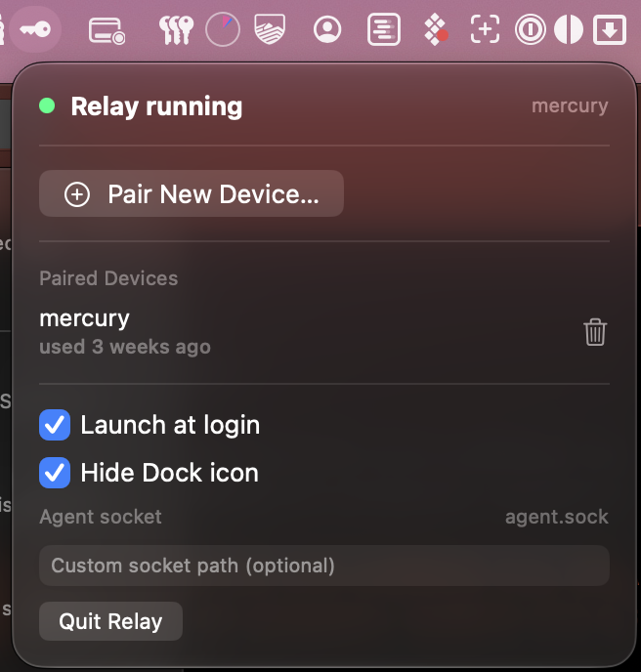Click the 'agent.sock' value text
The image size is (641, 672).
click(x=557, y=517)
